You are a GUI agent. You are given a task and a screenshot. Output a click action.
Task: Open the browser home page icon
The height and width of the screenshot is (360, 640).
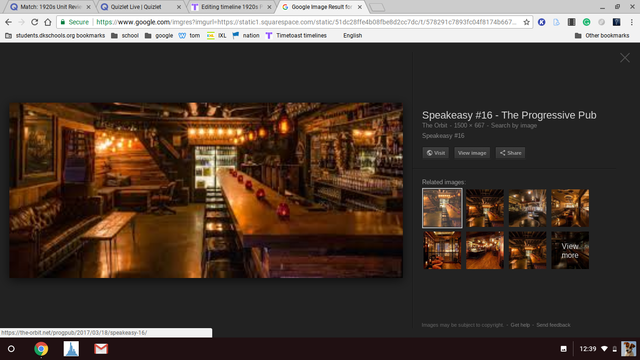[48, 22]
